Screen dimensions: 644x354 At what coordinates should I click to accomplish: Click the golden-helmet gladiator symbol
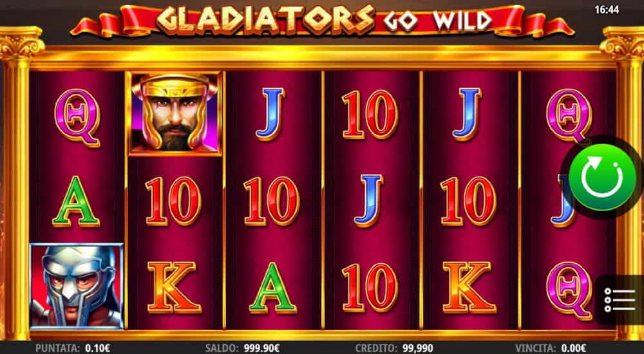point(175,113)
